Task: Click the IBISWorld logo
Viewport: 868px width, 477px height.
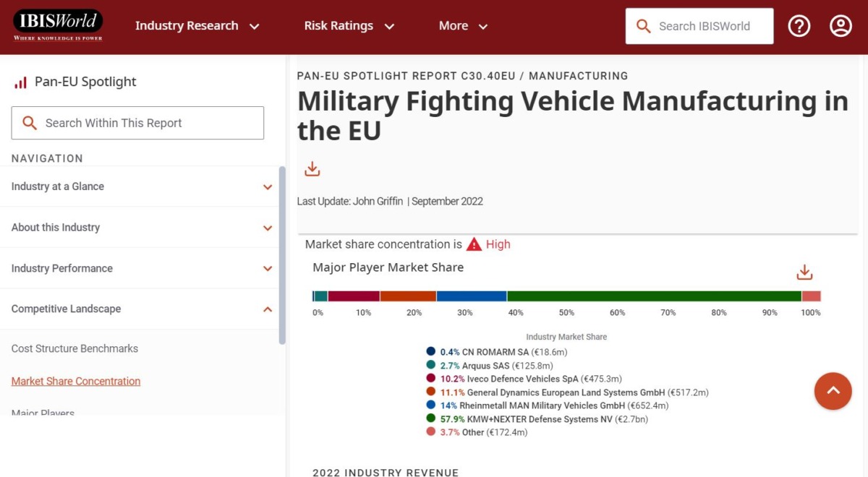Action: pyautogui.click(x=58, y=24)
